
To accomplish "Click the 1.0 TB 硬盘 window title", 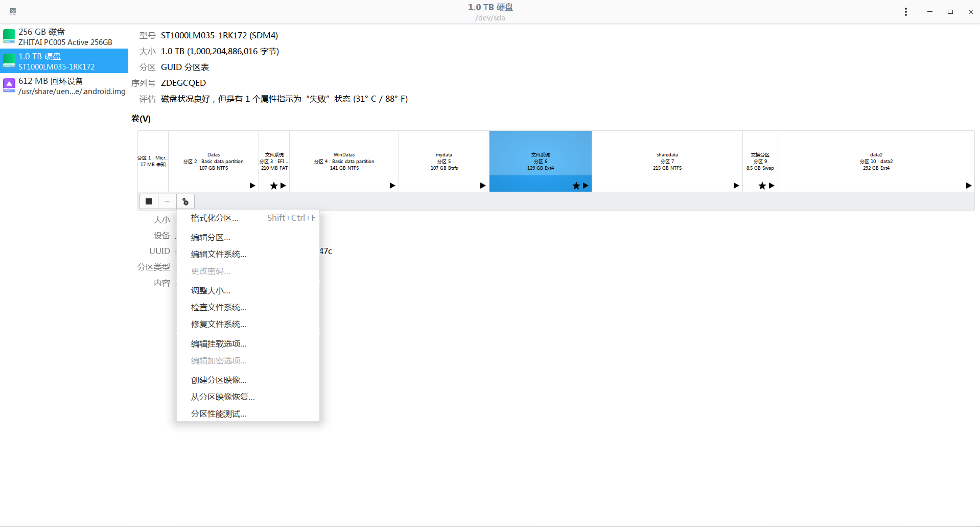I will point(490,7).
